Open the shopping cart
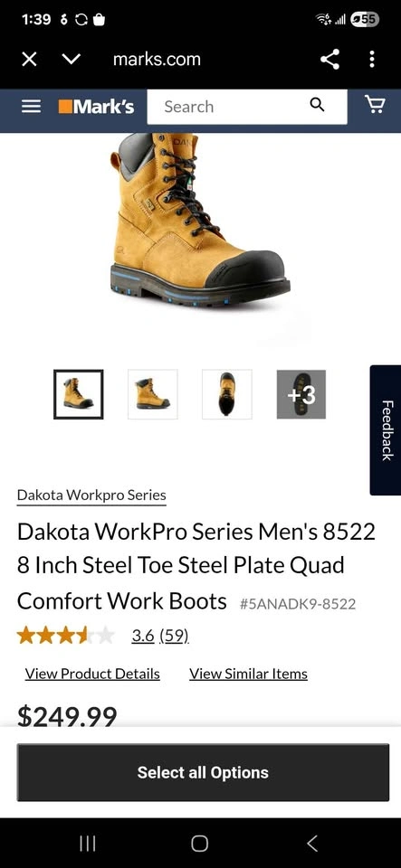Screen dimensions: 401x868 [x=375, y=104]
